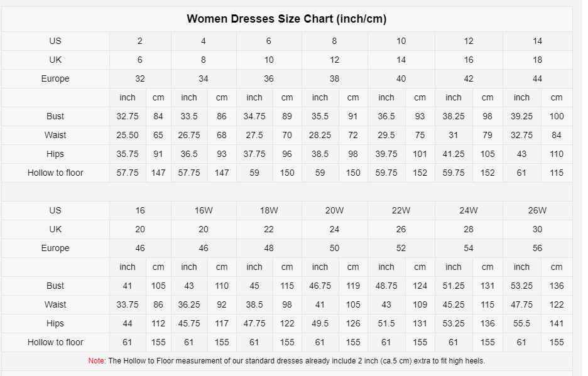588x376 pixels.
Task: Click Waist value 47.75 for 26W
Action: (x=521, y=304)
